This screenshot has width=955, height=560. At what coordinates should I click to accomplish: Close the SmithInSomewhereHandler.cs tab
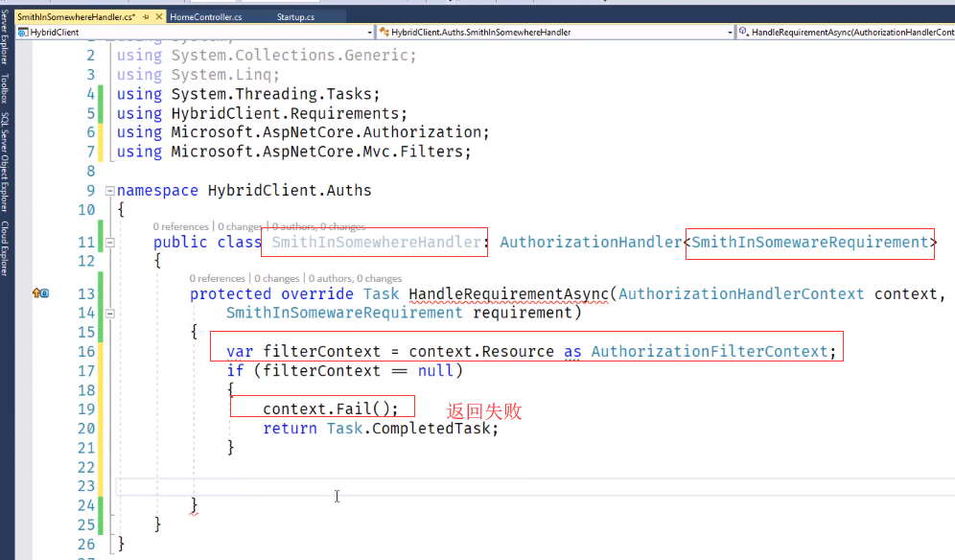tap(159, 16)
